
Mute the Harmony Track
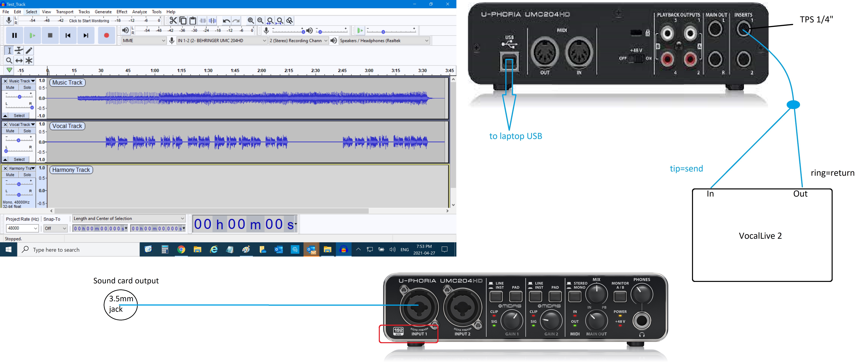[10, 175]
